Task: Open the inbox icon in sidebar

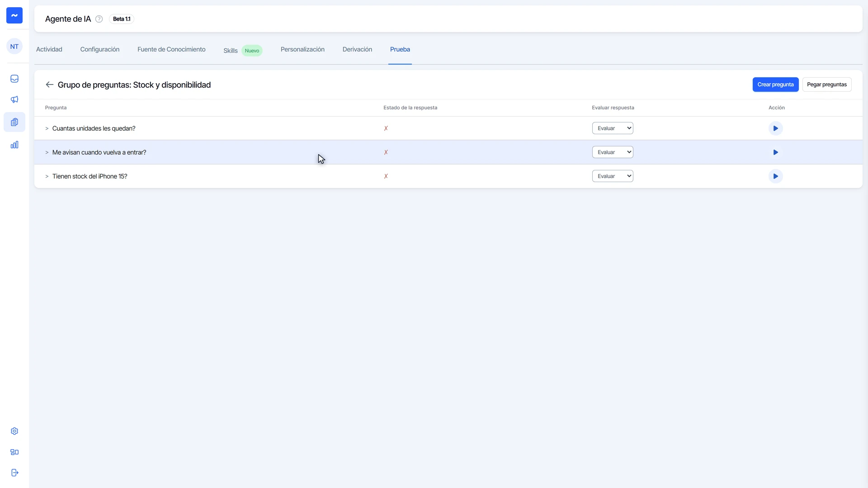Action: coord(14,79)
